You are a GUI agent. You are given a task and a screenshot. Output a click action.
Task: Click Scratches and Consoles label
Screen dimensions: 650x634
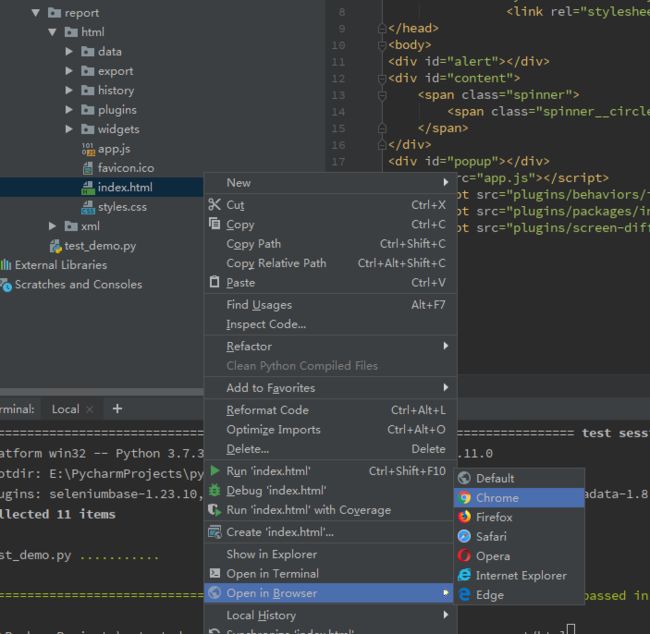point(78,284)
